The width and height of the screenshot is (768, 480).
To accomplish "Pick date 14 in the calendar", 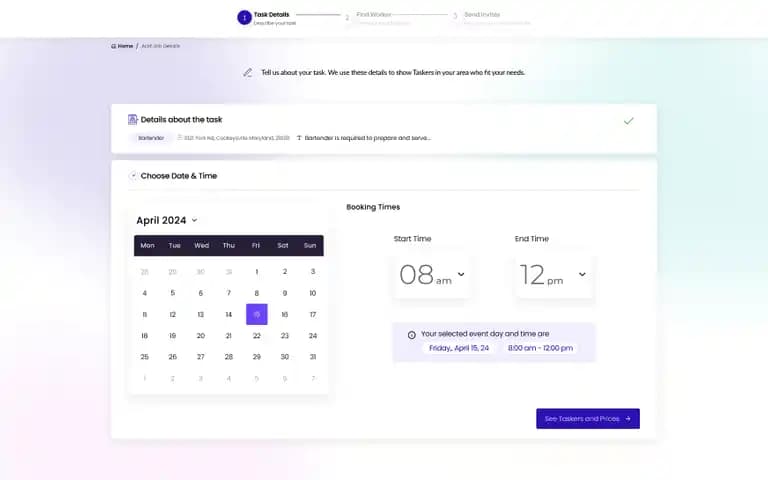I will pyautogui.click(x=229, y=314).
